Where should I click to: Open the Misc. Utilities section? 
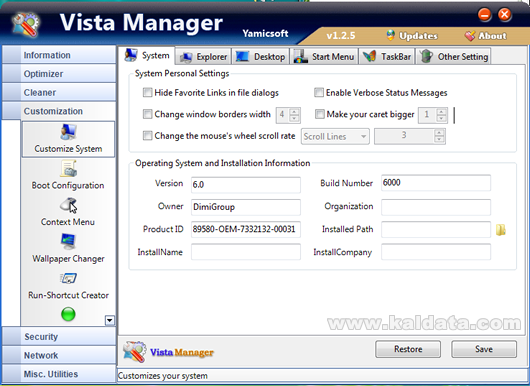coord(59,374)
